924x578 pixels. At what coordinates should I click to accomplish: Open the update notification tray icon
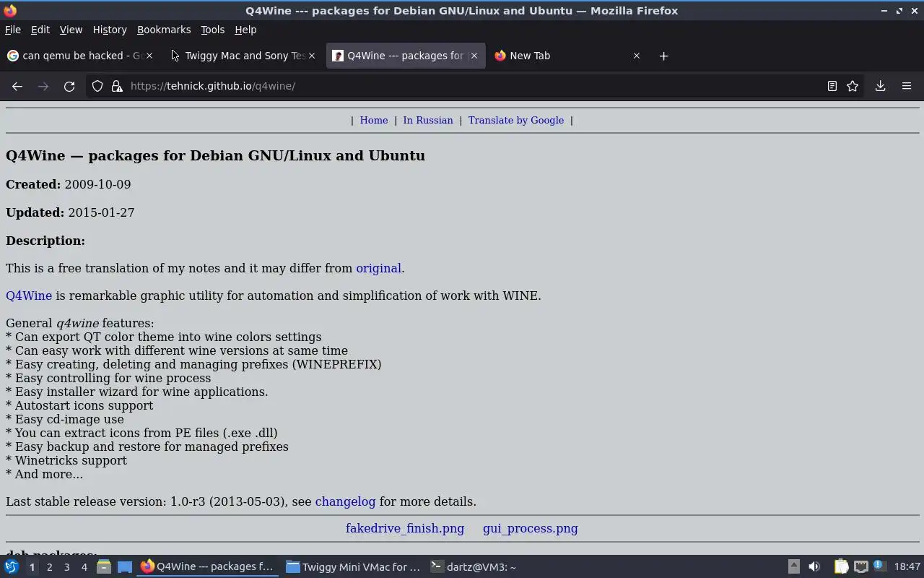(x=879, y=566)
